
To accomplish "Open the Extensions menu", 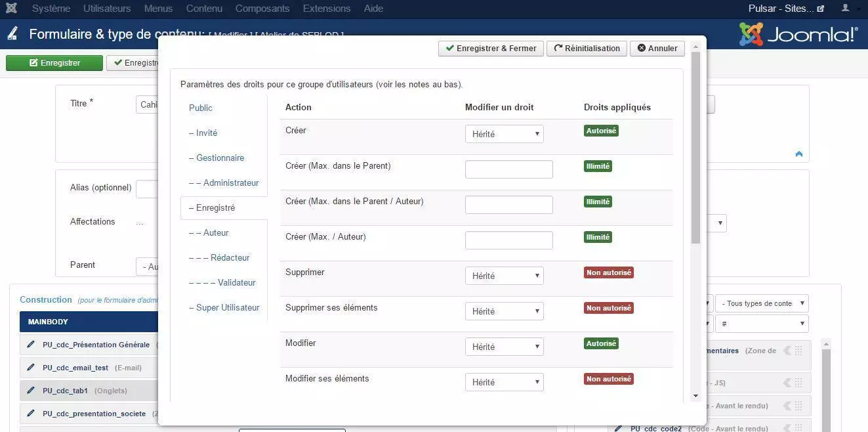I will coord(326,9).
